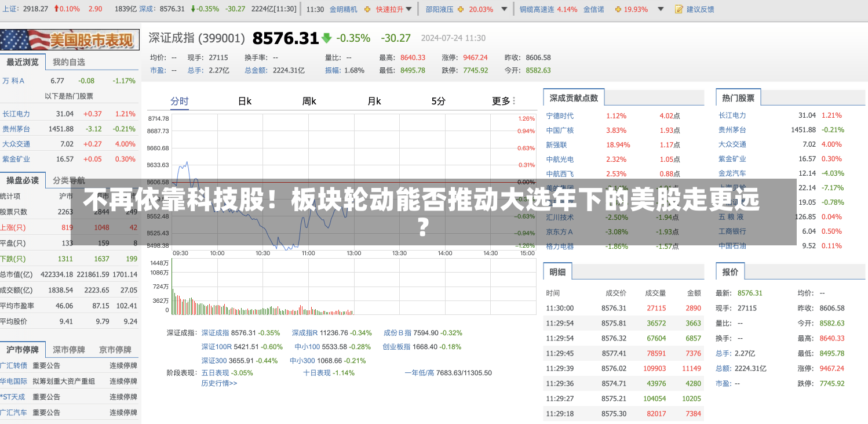Open 万科A in recent browsing list
Image resolution: width=868 pixels, height=424 pixels.
tap(13, 81)
